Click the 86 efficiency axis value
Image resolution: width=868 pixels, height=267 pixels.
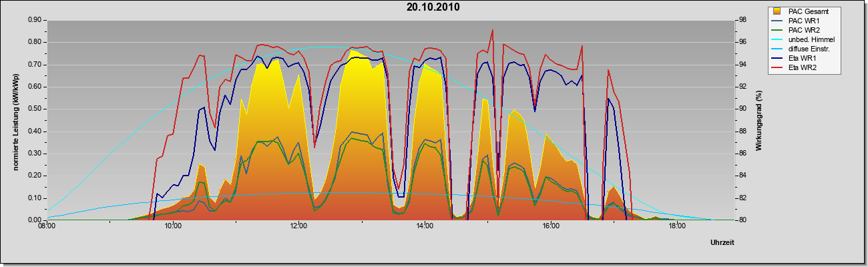[x=742, y=154]
